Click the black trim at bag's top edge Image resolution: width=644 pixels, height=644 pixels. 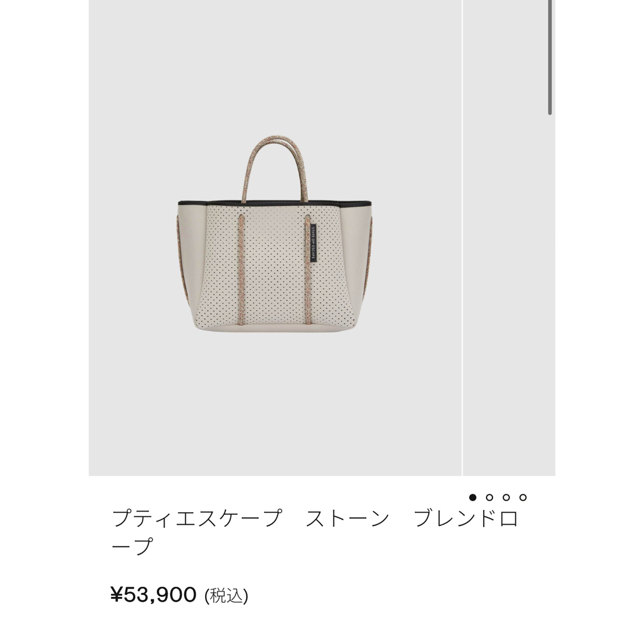(x=275, y=203)
